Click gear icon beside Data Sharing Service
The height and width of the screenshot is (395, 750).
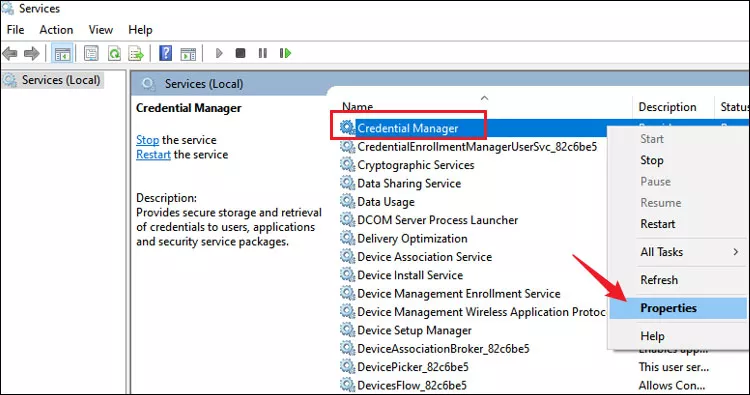[x=347, y=183]
